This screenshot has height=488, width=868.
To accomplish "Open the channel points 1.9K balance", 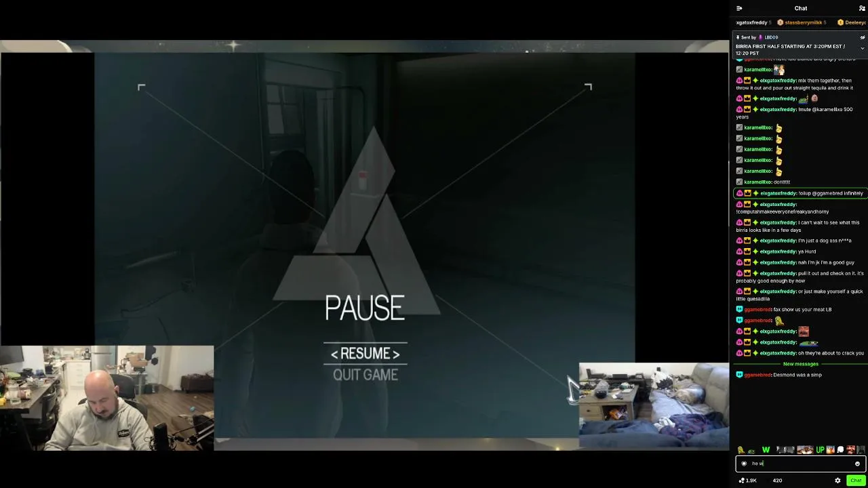I will 747,481.
